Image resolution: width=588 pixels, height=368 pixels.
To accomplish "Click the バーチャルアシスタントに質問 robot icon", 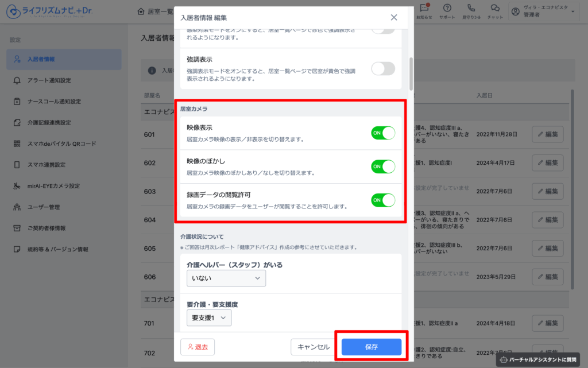I will click(504, 360).
